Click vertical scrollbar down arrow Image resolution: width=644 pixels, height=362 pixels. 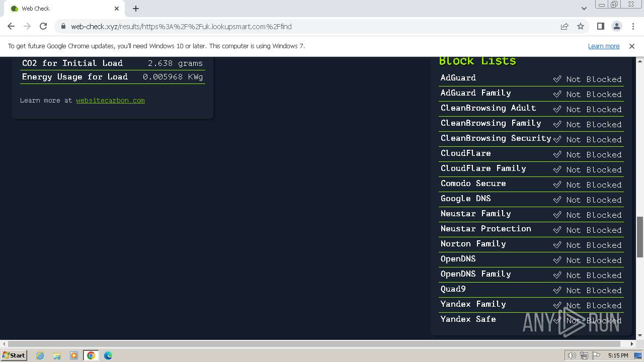[639, 335]
